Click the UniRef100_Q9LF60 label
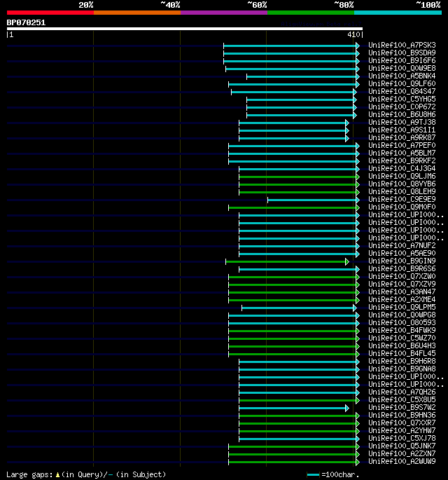Screen dimensions: 448x480 pos(402,84)
